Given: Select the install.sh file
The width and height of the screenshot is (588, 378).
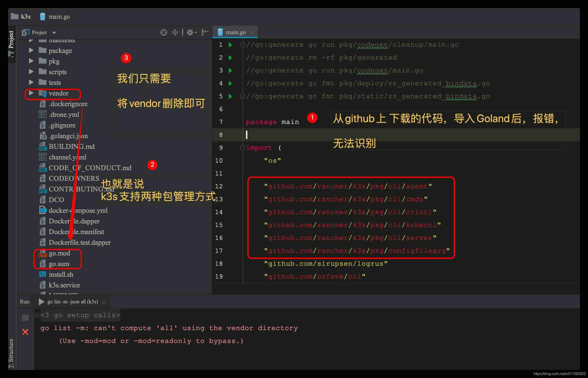Looking at the screenshot, I should (61, 275).
